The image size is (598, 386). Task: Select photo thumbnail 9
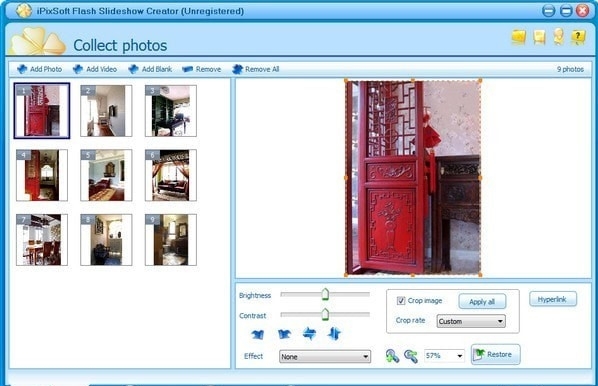pyautogui.click(x=170, y=240)
